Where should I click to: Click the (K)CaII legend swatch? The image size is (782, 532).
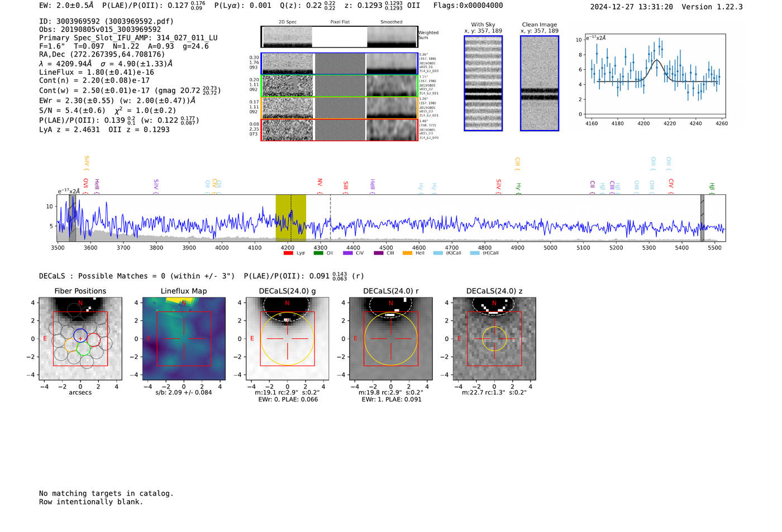click(438, 253)
